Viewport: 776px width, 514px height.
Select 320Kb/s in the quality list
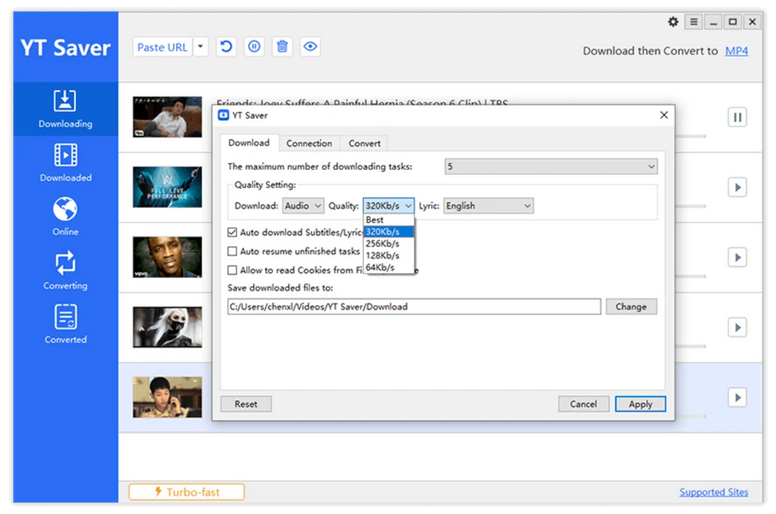(x=388, y=232)
